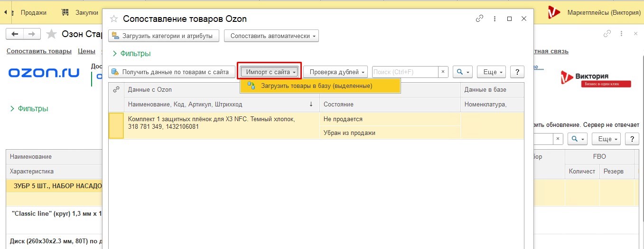
Task: Sort by Наименование, Код, Артикул, Штрихкод column
Action: pyautogui.click(x=221, y=104)
